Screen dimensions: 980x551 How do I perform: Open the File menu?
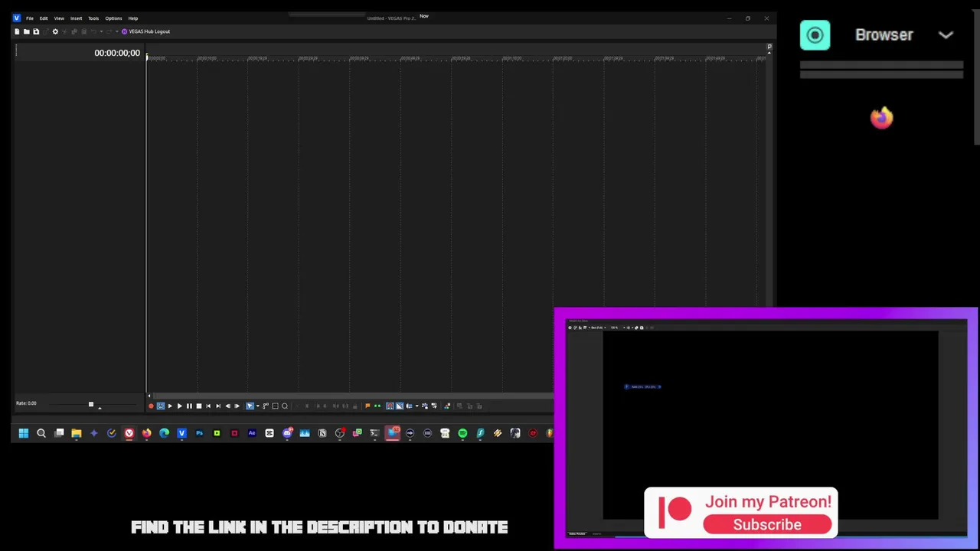(x=30, y=18)
